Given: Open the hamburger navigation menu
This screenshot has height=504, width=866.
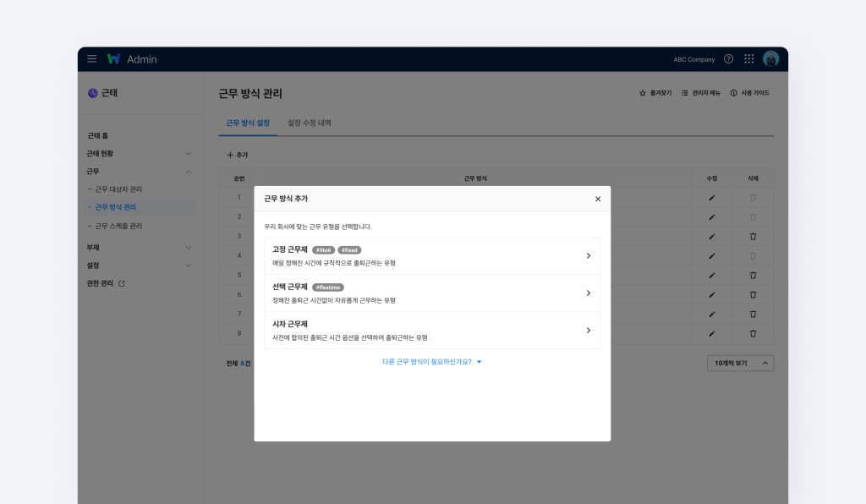Looking at the screenshot, I should click(91, 58).
